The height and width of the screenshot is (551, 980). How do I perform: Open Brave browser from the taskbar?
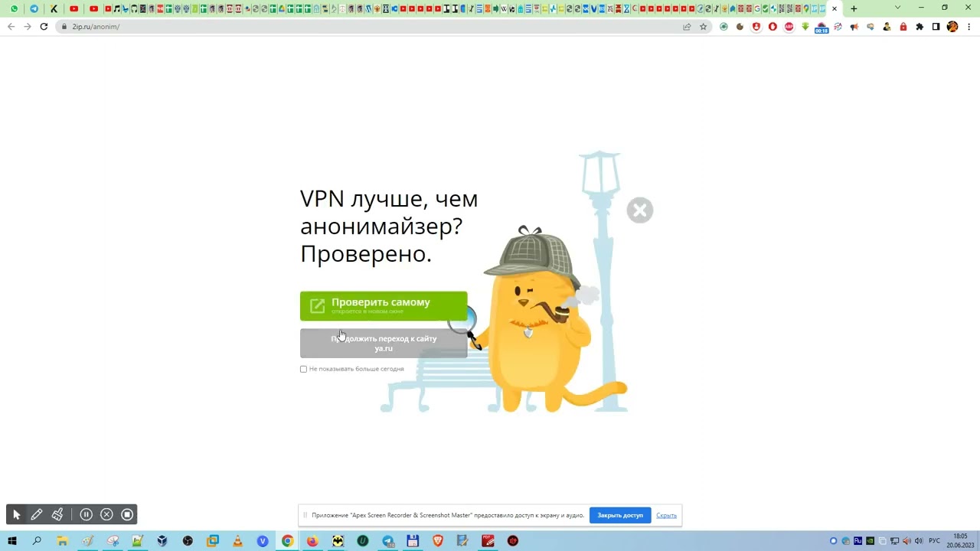coord(438,541)
